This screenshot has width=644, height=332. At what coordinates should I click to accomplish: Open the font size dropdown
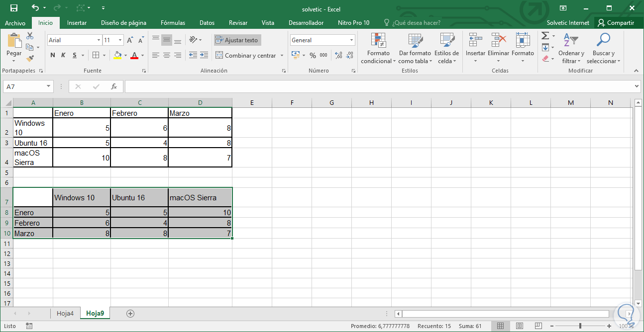(120, 40)
